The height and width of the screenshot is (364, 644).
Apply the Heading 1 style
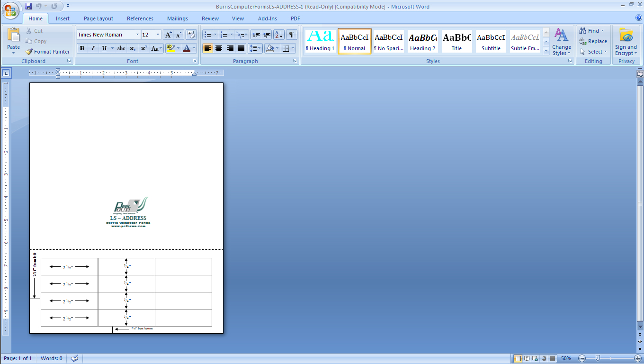click(x=320, y=41)
